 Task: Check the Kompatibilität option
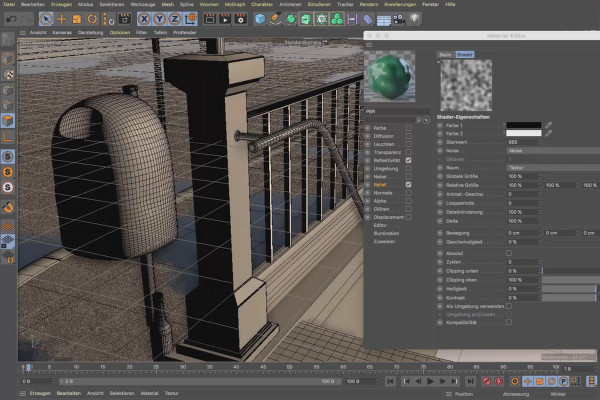tap(509, 322)
